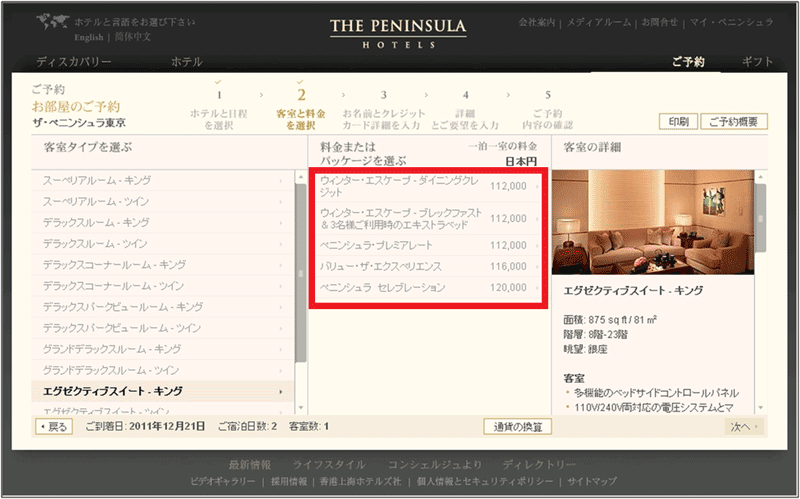Open ライフスタイル footer link

(329, 465)
